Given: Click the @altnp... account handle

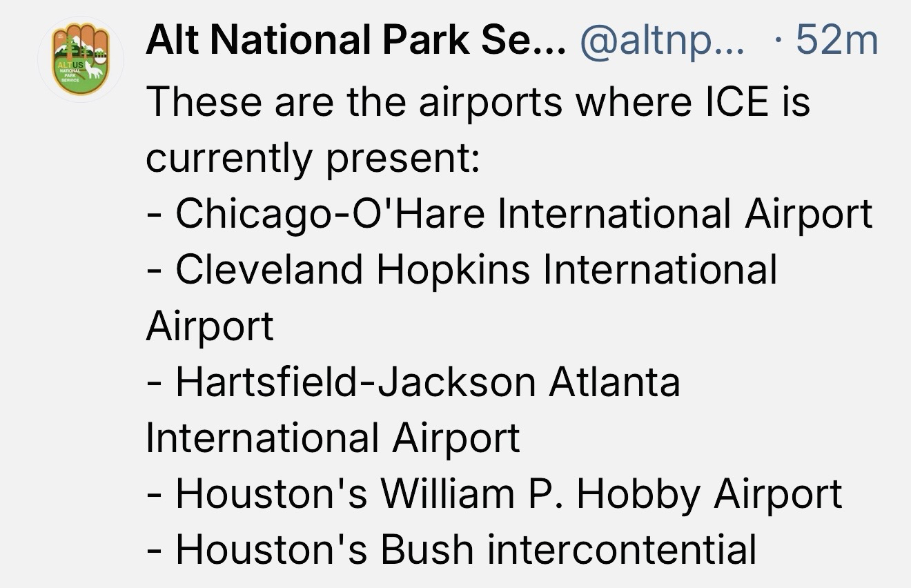Looking at the screenshot, I should tap(663, 41).
